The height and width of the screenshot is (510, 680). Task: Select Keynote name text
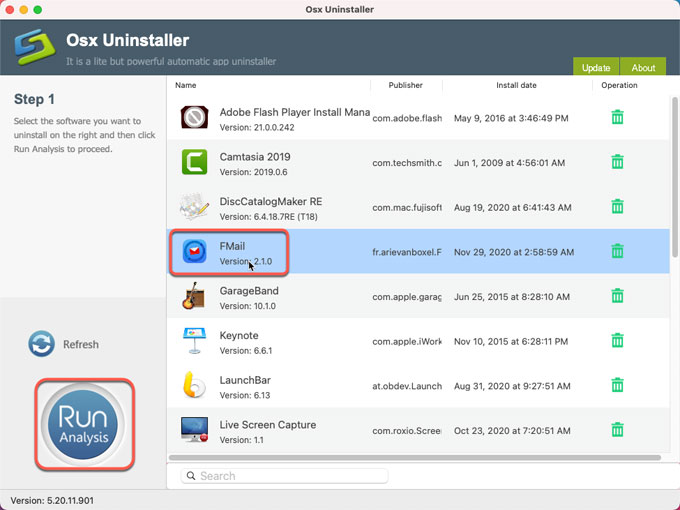[x=239, y=336]
